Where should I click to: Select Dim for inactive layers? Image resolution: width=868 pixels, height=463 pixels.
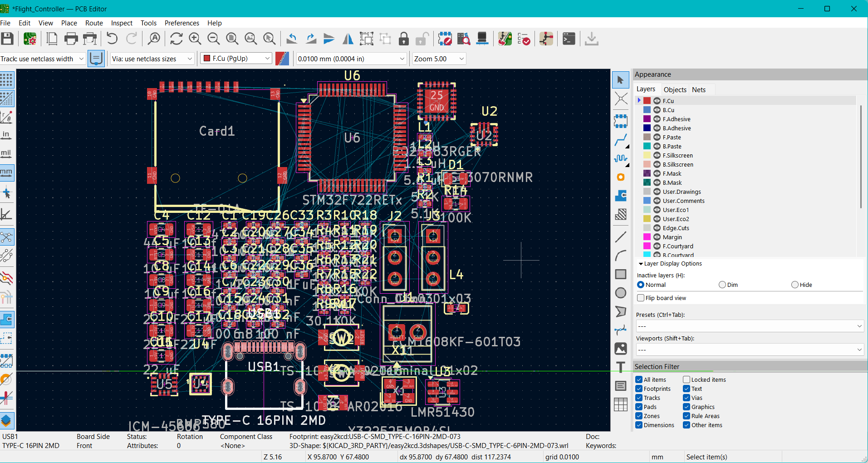pyautogui.click(x=722, y=285)
